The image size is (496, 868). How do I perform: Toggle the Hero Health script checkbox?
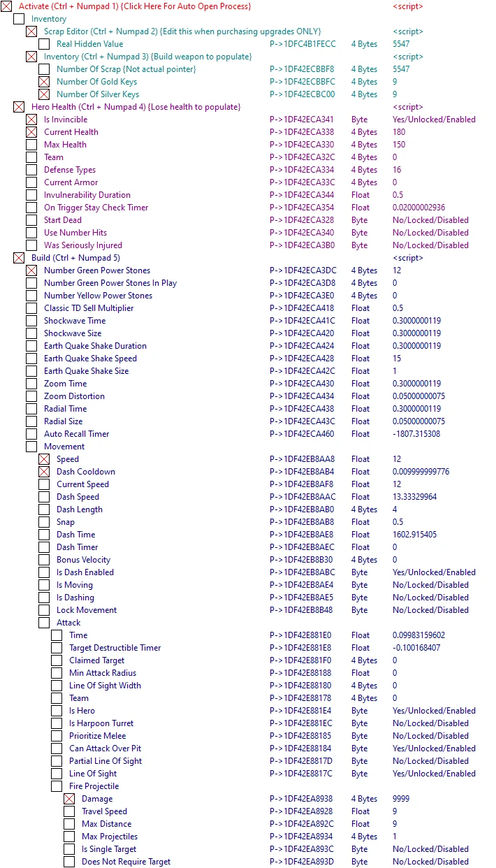19,107
